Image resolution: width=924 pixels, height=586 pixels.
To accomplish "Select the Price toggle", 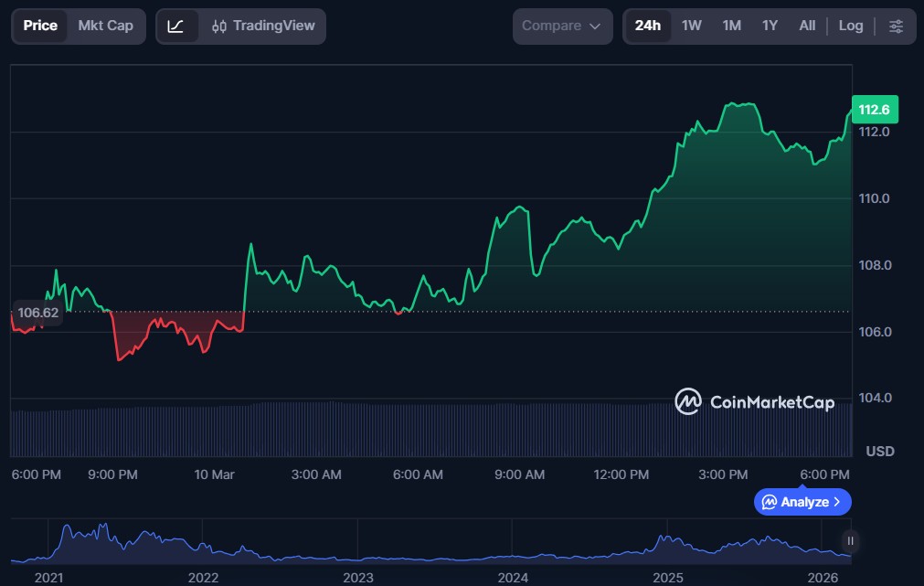I will point(40,26).
